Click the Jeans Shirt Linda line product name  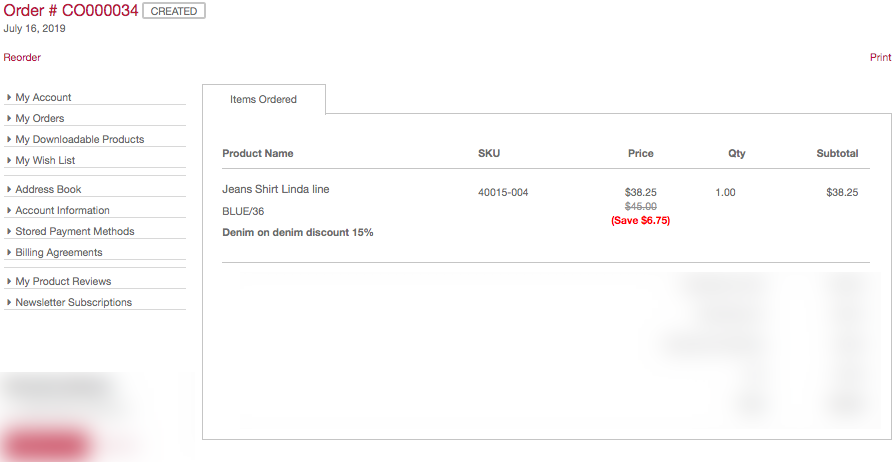(x=275, y=190)
